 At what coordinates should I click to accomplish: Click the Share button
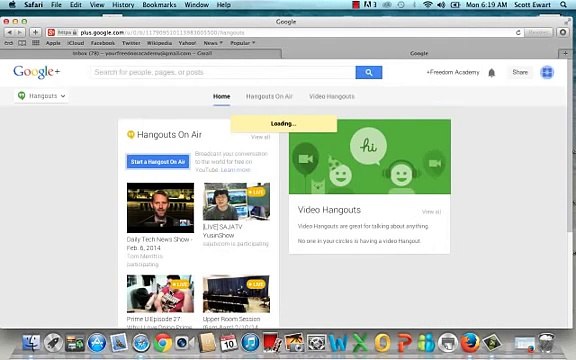click(x=520, y=72)
